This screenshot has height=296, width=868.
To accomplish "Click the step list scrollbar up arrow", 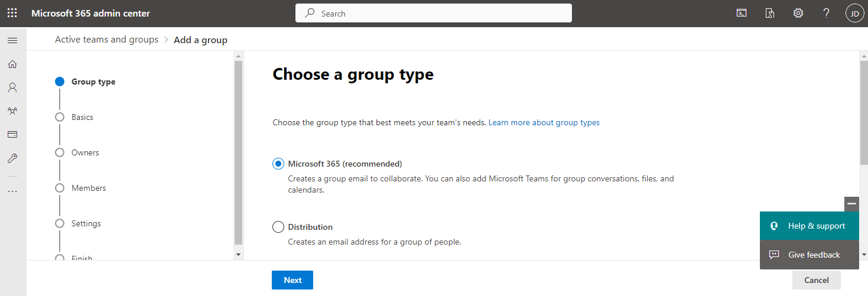I will coord(239,56).
